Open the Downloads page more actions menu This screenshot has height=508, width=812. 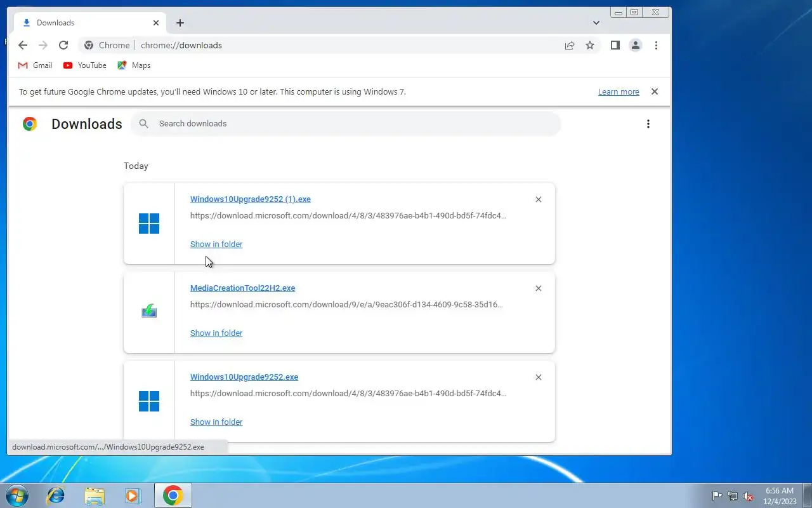(x=648, y=124)
